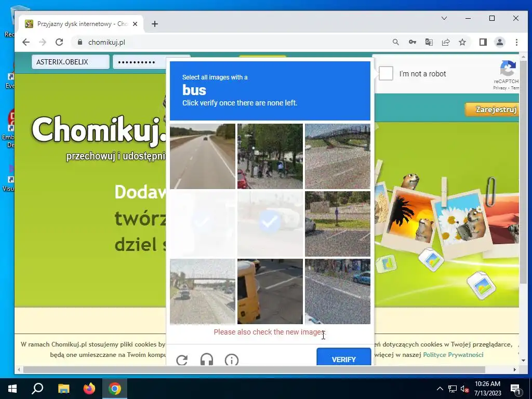Open File Explorer from the taskbar
Viewport: 532px width, 399px height.
pos(63,389)
